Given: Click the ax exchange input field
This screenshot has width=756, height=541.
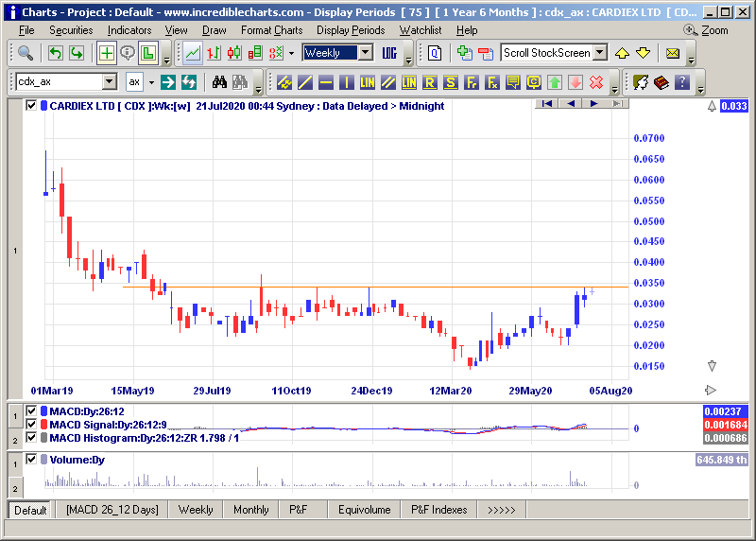Looking at the screenshot, I should coord(134,82).
